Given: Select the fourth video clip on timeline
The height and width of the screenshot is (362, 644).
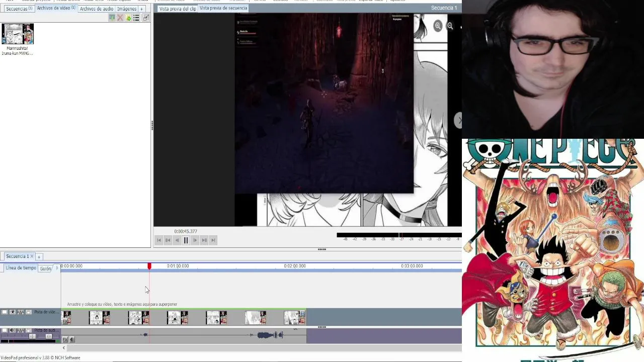Looking at the screenshot, I should (x=178, y=318).
